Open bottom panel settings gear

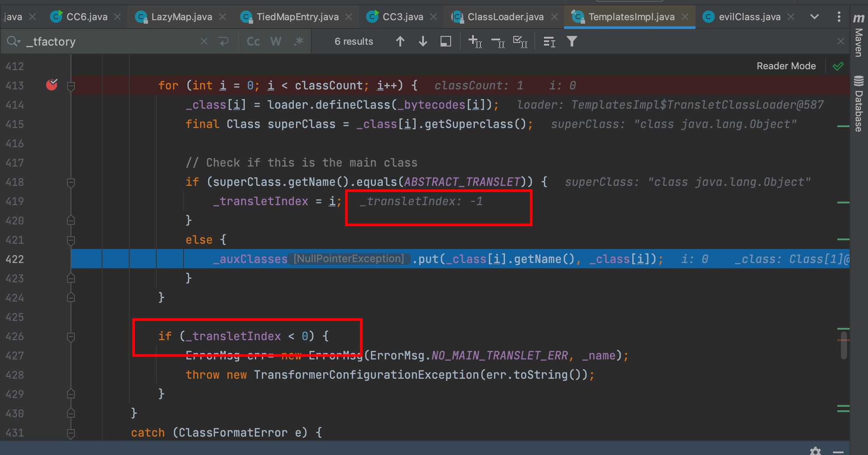[815, 451]
